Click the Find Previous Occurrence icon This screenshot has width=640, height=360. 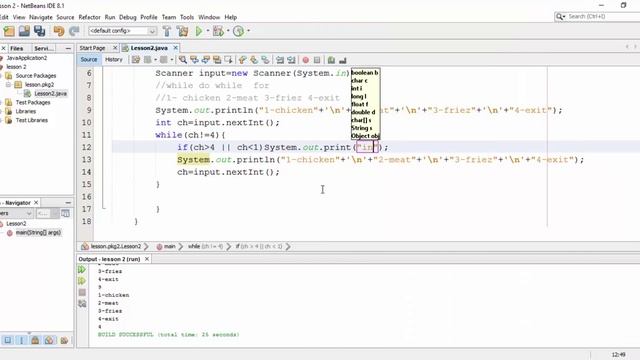click(194, 60)
